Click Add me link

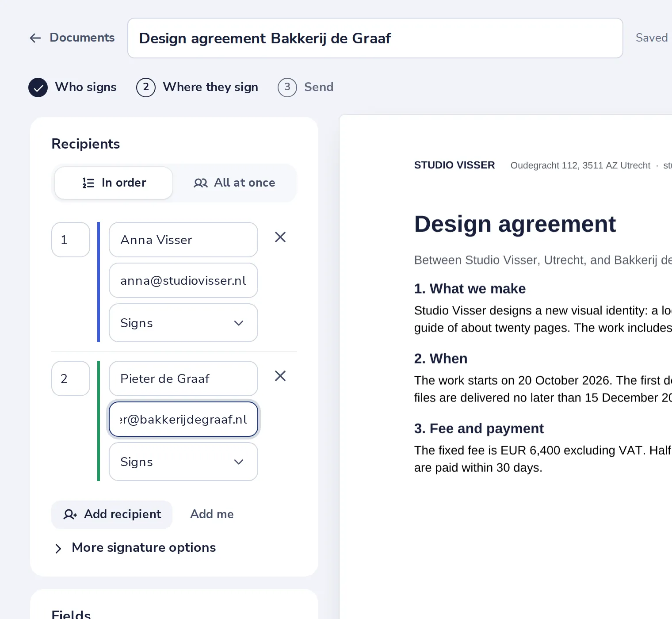(212, 514)
